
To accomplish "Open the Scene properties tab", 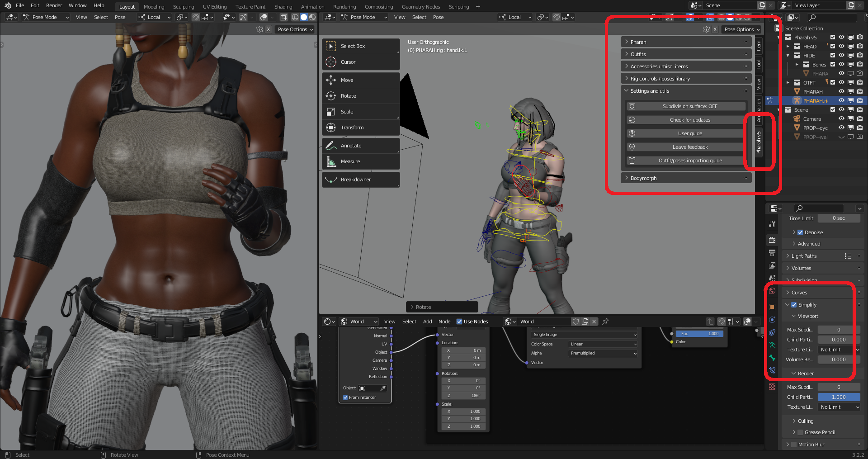I will 772,278.
